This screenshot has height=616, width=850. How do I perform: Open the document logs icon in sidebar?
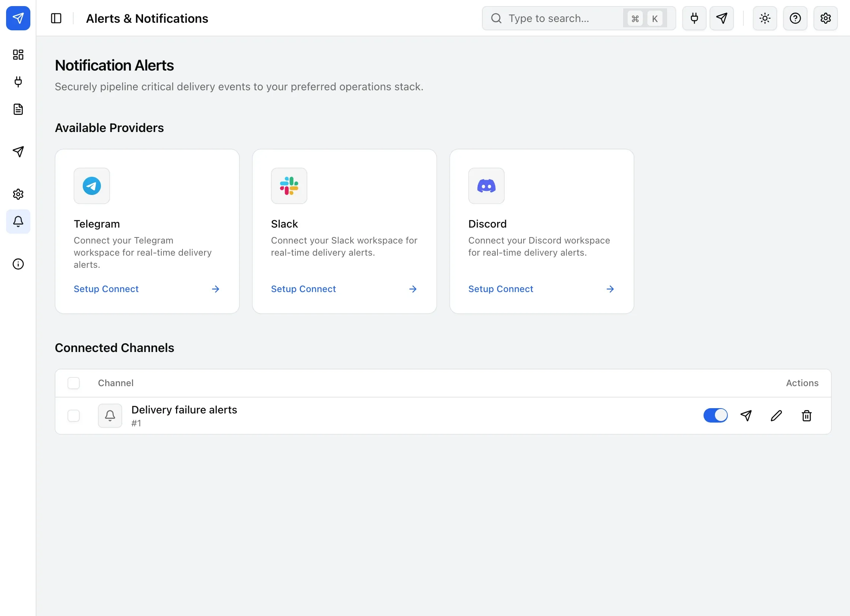[x=18, y=109]
